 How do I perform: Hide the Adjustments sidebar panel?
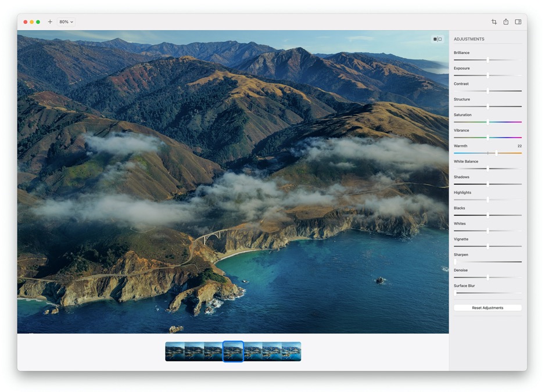tap(518, 22)
